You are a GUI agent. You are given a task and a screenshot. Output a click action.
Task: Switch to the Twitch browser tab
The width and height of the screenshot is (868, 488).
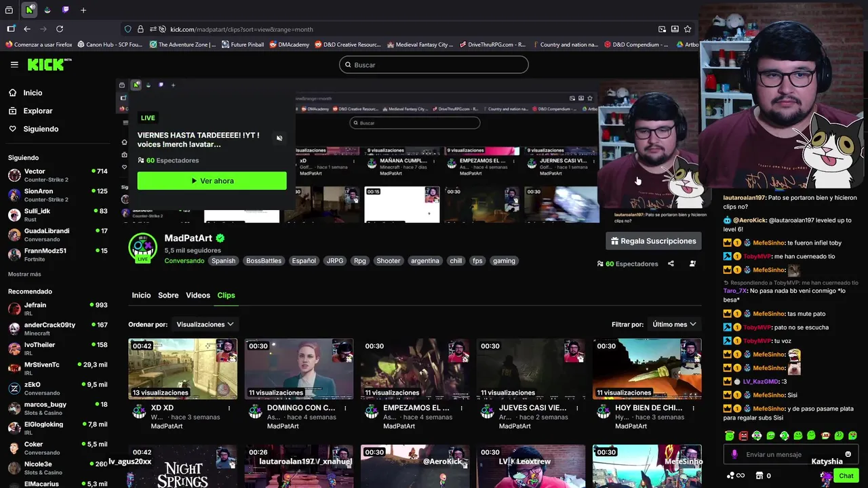point(66,10)
